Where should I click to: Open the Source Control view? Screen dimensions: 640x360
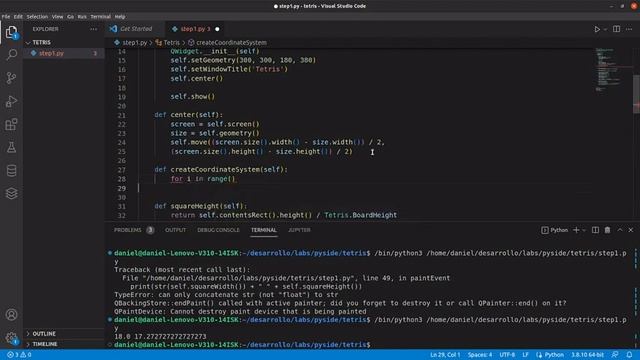tap(11, 78)
